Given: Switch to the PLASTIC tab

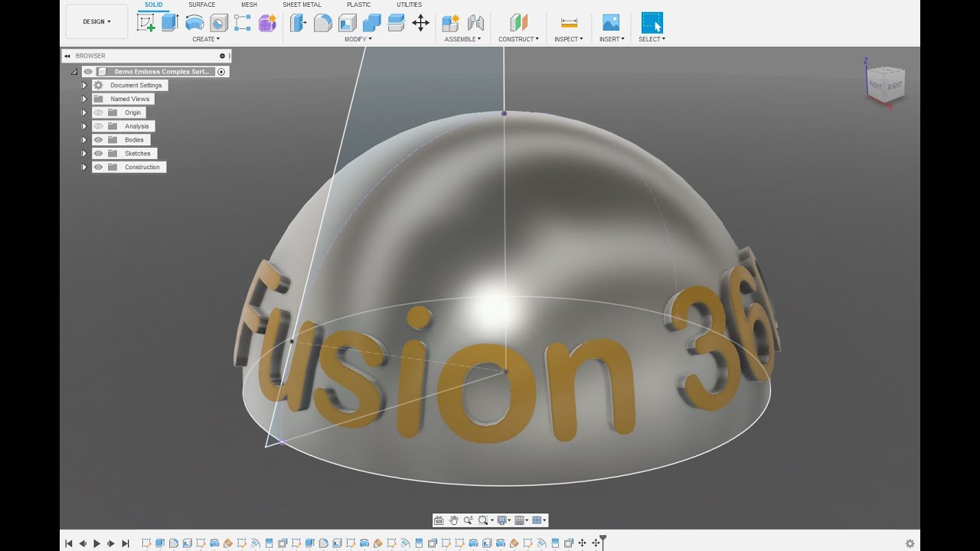Looking at the screenshot, I should 358,5.
